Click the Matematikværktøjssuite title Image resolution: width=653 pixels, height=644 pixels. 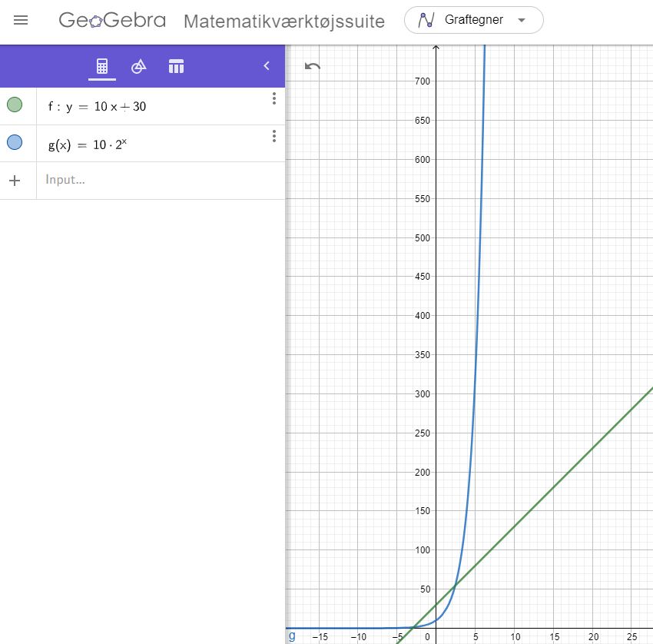click(284, 22)
